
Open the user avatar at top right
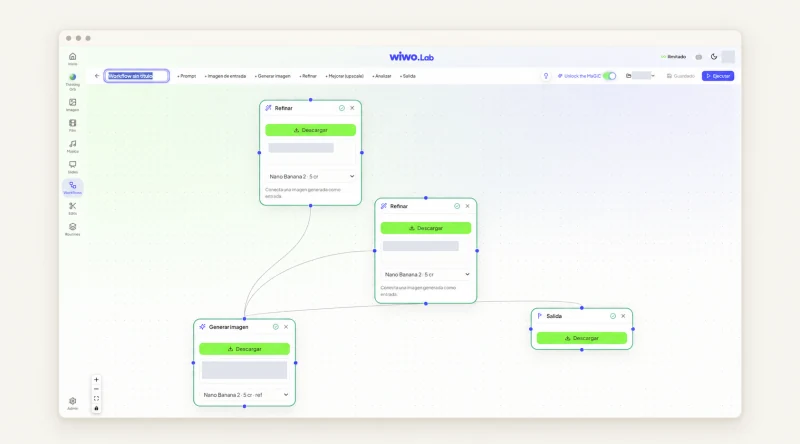point(728,57)
